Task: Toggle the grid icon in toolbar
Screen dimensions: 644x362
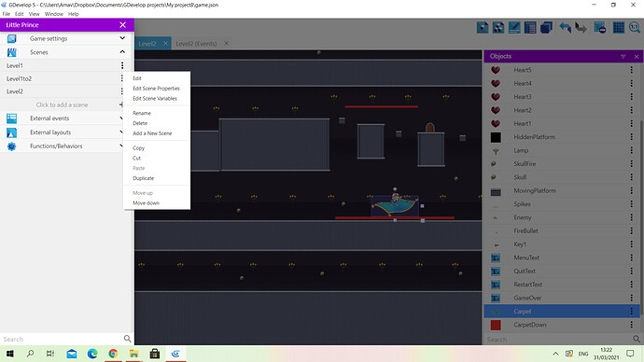Action: coord(619,27)
